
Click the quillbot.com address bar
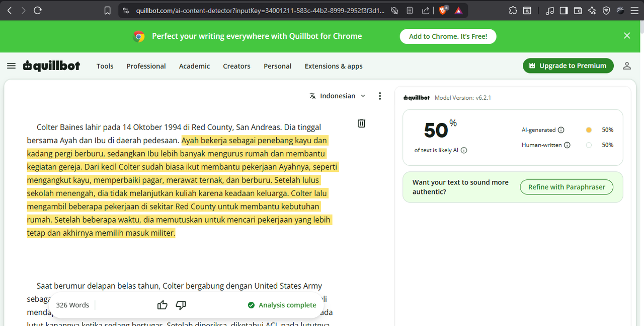point(261,10)
